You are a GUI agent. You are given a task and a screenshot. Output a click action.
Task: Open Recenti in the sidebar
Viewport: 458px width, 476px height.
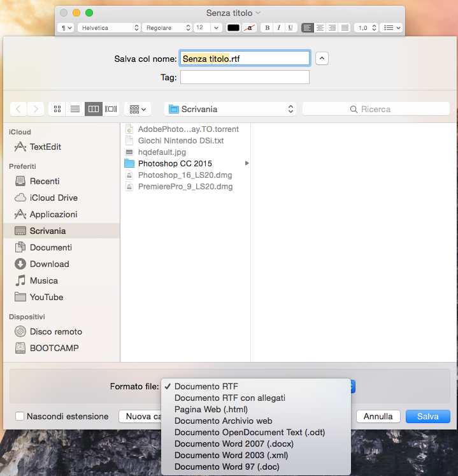[x=62, y=181]
